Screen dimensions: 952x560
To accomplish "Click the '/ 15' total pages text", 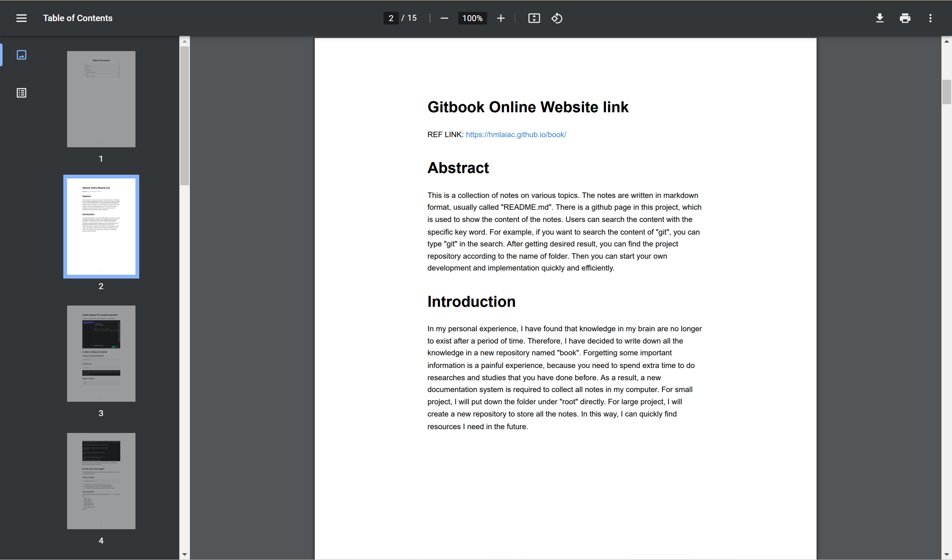I will tap(409, 18).
